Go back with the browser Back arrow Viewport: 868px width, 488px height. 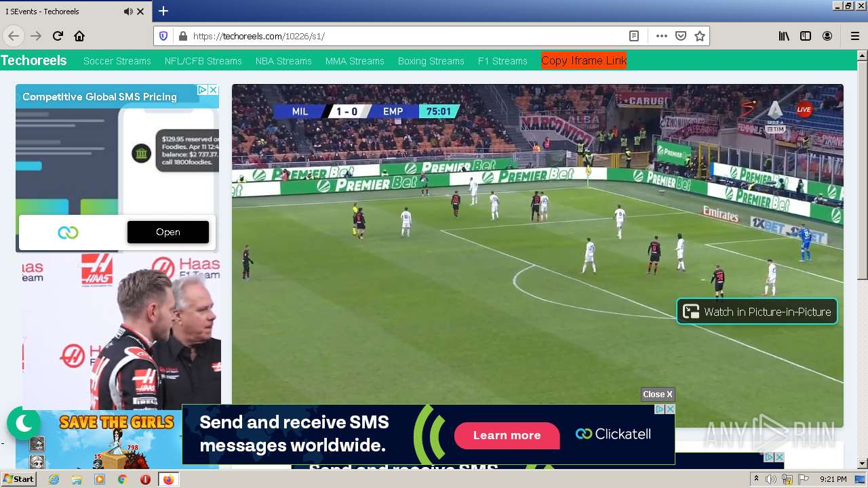coord(14,36)
